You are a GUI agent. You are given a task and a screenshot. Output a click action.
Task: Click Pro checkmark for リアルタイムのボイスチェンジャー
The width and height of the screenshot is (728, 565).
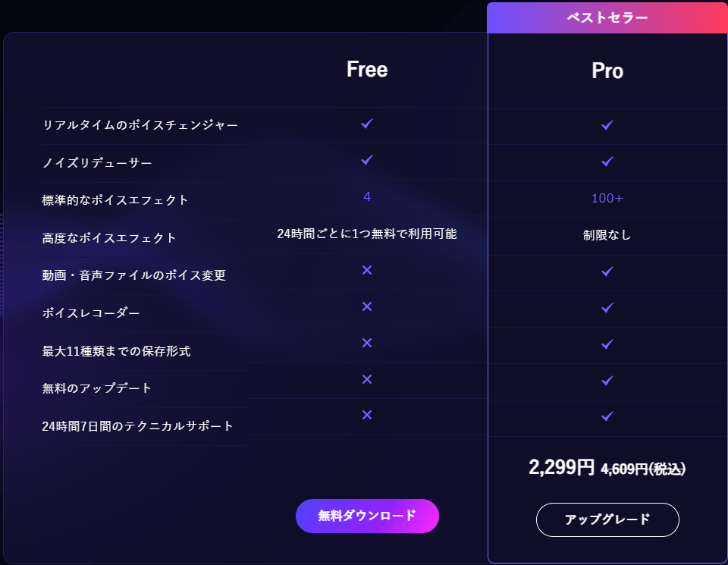pos(607,125)
